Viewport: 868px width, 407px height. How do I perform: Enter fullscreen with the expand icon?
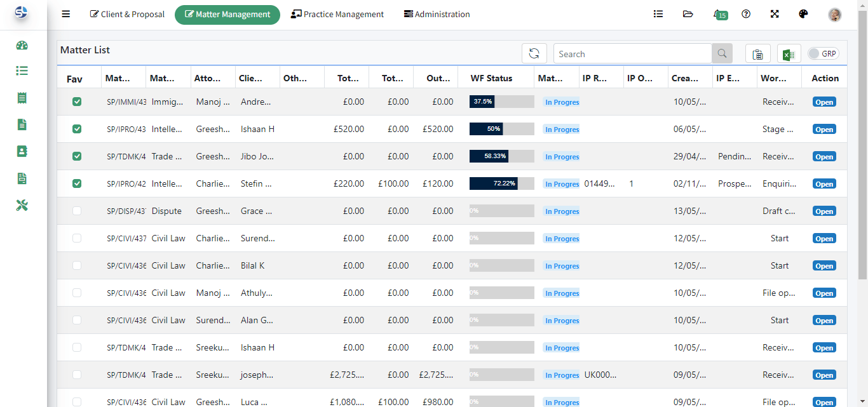(x=775, y=14)
